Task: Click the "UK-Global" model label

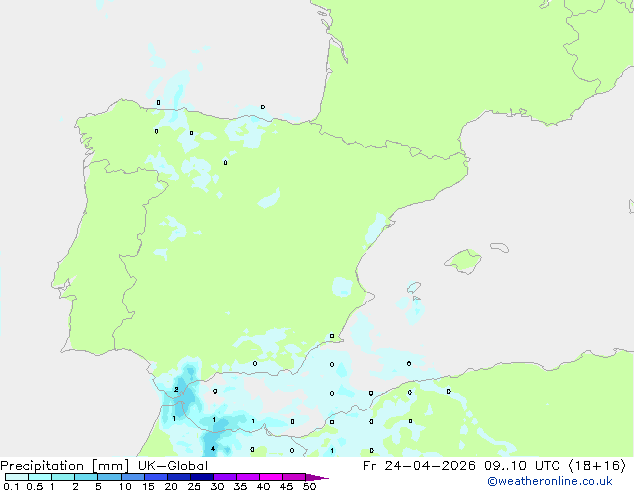Action: (173, 466)
